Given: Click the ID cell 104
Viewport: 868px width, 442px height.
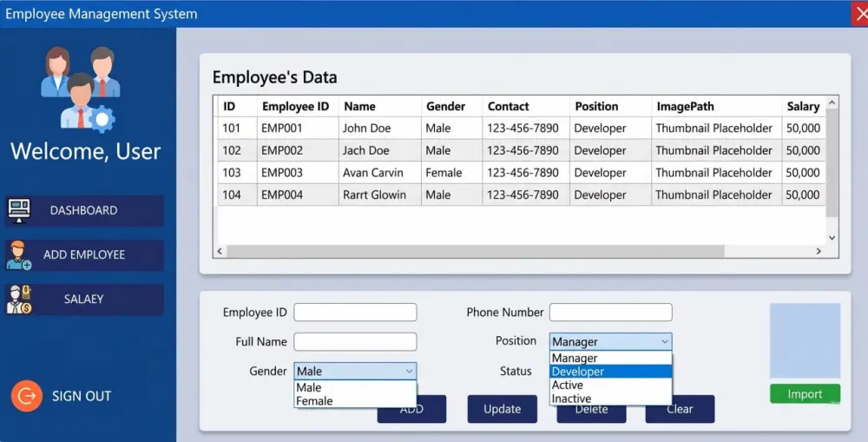Looking at the screenshot, I should 238,195.
